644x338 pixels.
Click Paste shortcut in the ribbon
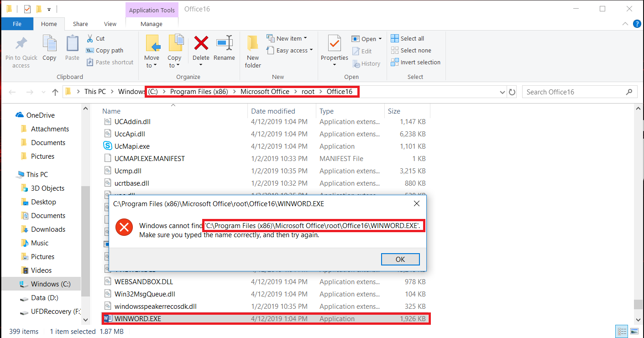click(110, 62)
